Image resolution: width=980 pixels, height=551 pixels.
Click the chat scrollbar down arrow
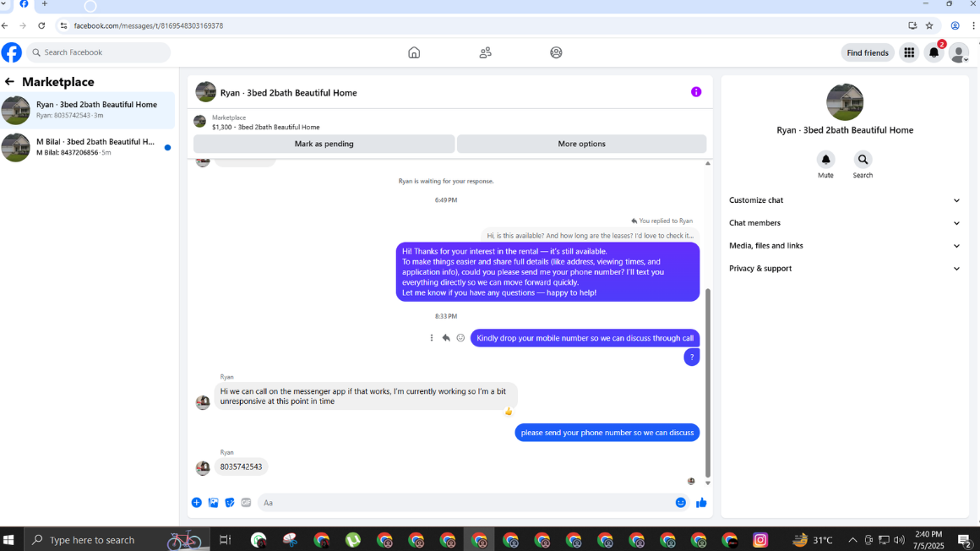coord(707,483)
